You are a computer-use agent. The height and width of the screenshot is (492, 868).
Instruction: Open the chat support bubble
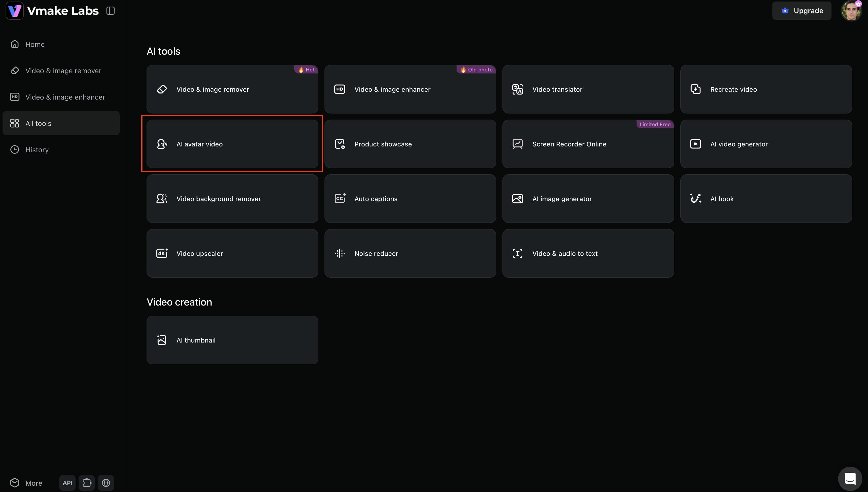(850, 479)
